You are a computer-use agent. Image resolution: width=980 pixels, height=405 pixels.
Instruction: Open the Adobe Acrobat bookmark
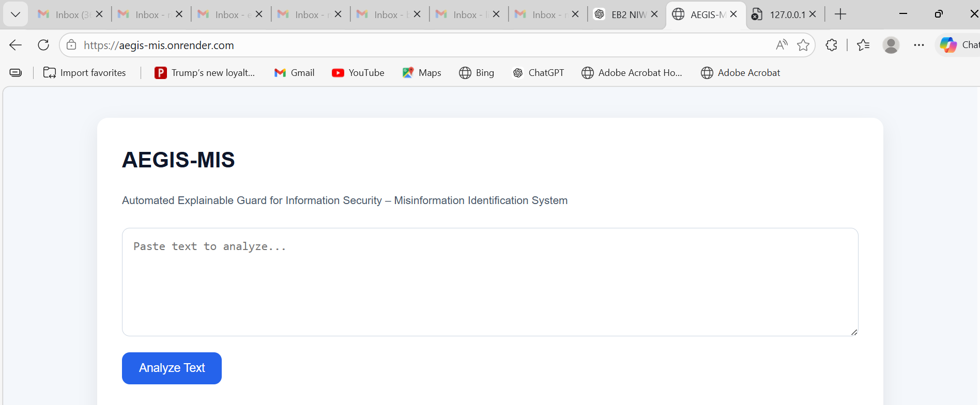pyautogui.click(x=740, y=73)
